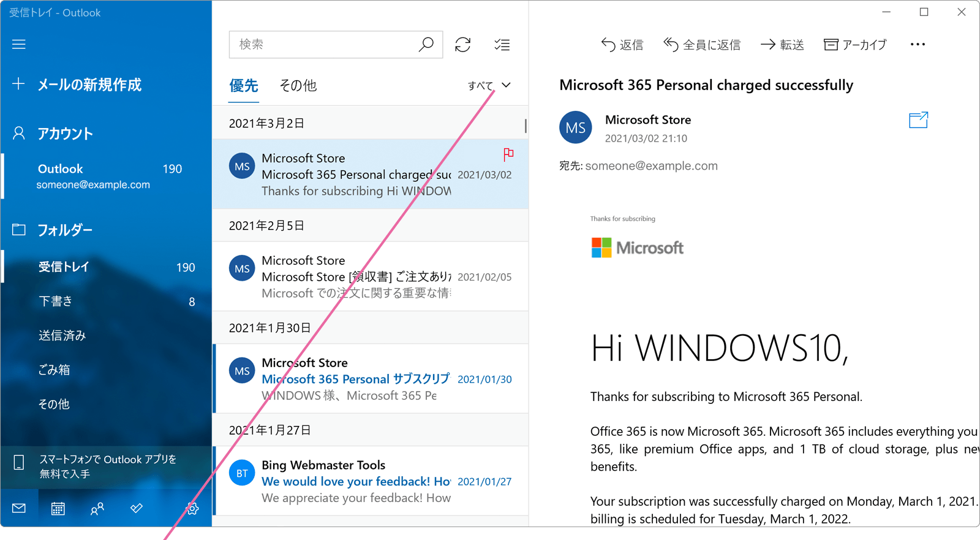
Task: Click the Microsoft logo in email body
Action: point(637,248)
